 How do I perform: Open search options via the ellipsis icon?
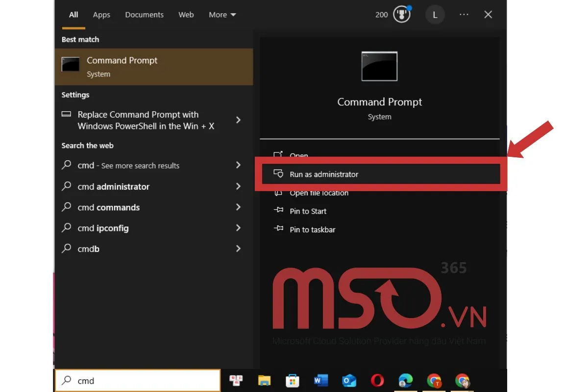[464, 14]
